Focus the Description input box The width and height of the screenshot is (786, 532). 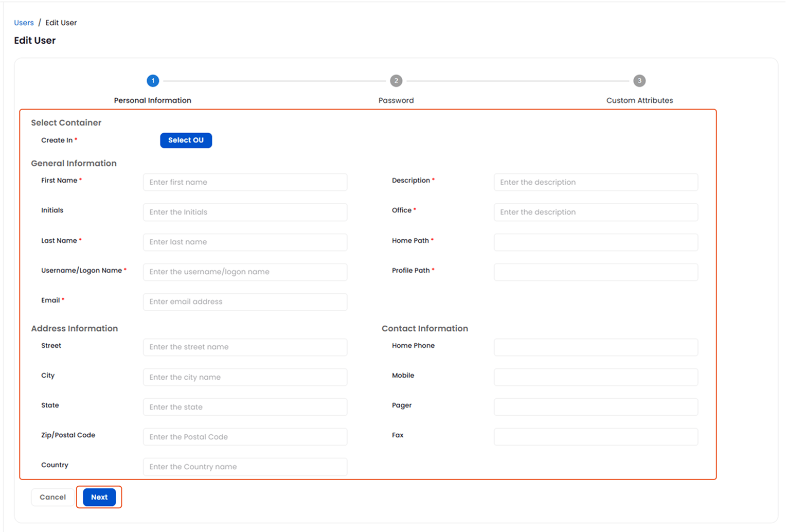tap(595, 182)
